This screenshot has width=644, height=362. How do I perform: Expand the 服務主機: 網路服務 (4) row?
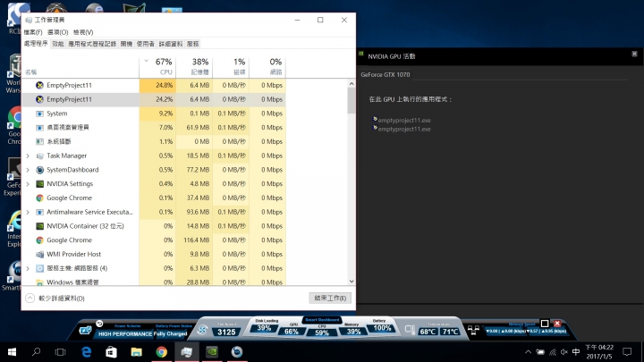point(28,268)
